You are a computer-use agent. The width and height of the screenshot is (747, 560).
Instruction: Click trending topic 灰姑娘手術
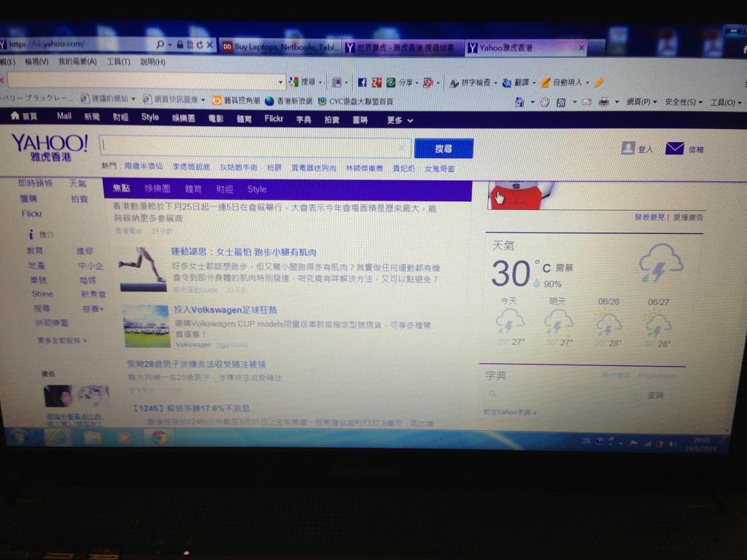click(239, 167)
